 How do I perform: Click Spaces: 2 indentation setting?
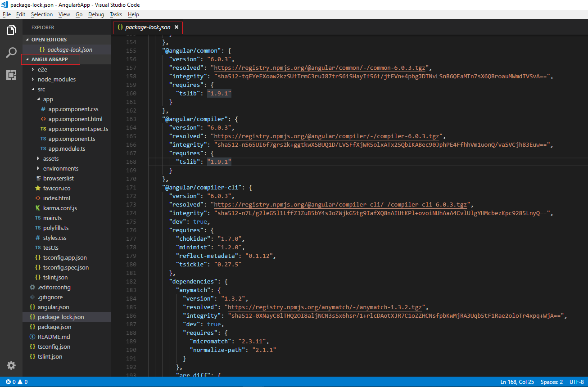click(551, 381)
